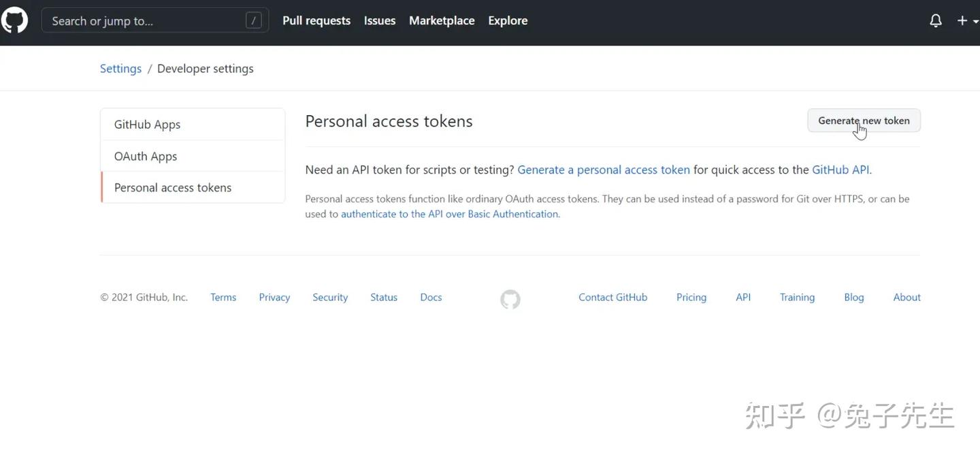View the Terms page from the footer
The image size is (980, 455).
pos(223,297)
